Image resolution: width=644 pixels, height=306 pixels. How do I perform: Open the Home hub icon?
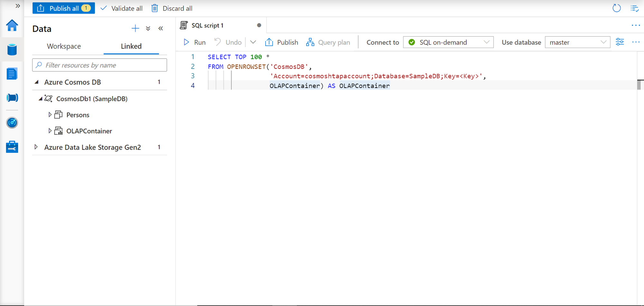click(12, 25)
